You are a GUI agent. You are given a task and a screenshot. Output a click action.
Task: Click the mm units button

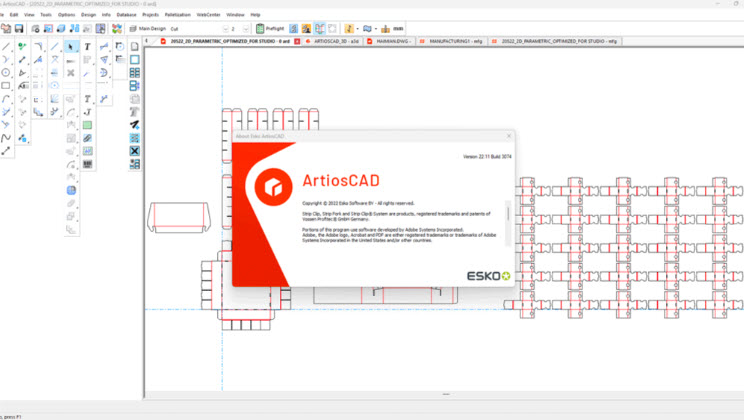tap(398, 29)
